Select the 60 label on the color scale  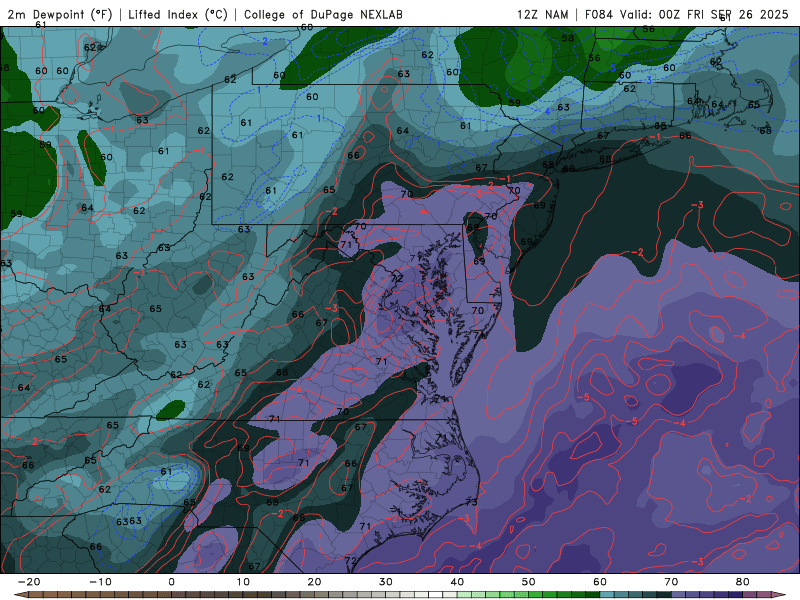pos(600,582)
